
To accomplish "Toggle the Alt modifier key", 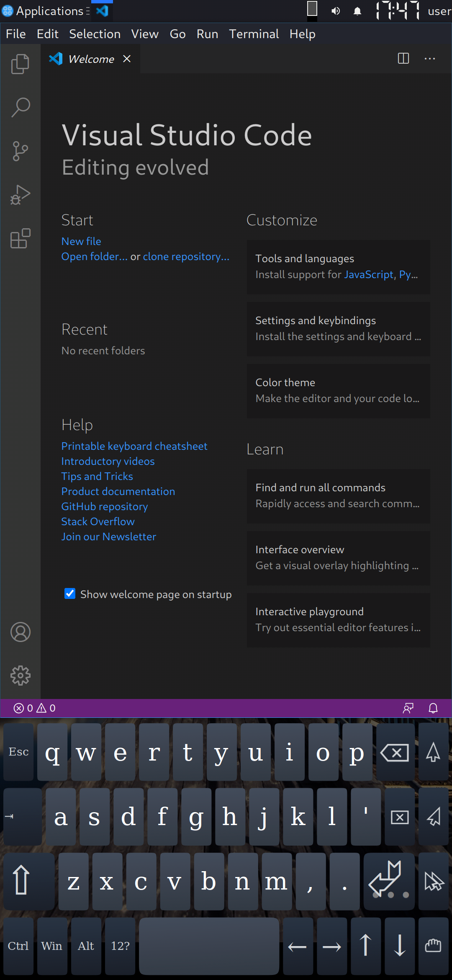I will click(86, 946).
